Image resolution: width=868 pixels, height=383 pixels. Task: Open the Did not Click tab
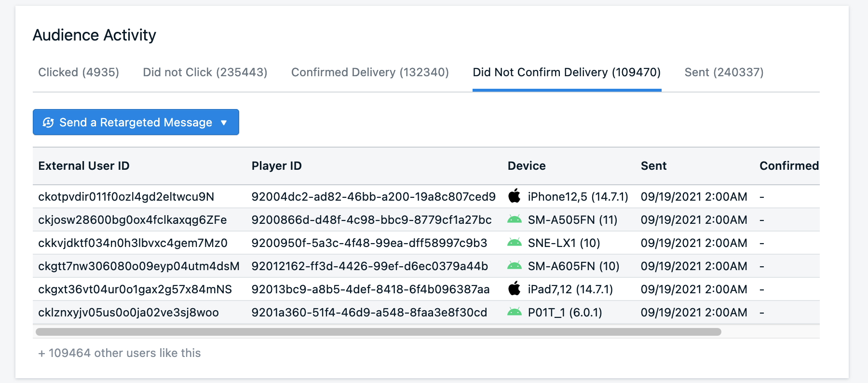(205, 72)
